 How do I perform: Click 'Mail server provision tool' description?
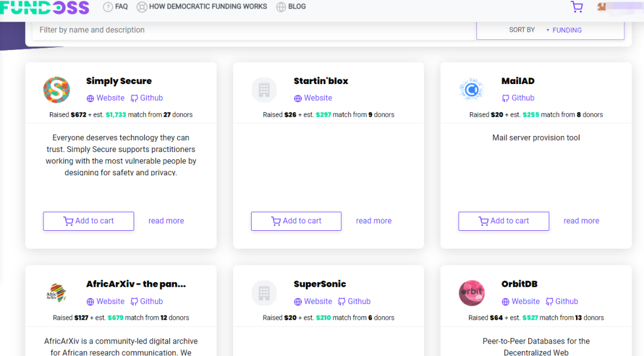[x=536, y=138]
